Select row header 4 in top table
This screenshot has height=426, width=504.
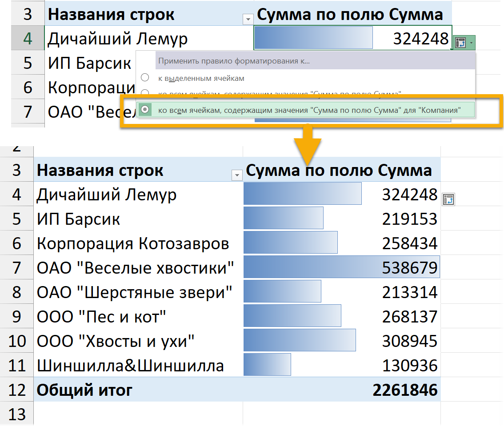[28, 38]
